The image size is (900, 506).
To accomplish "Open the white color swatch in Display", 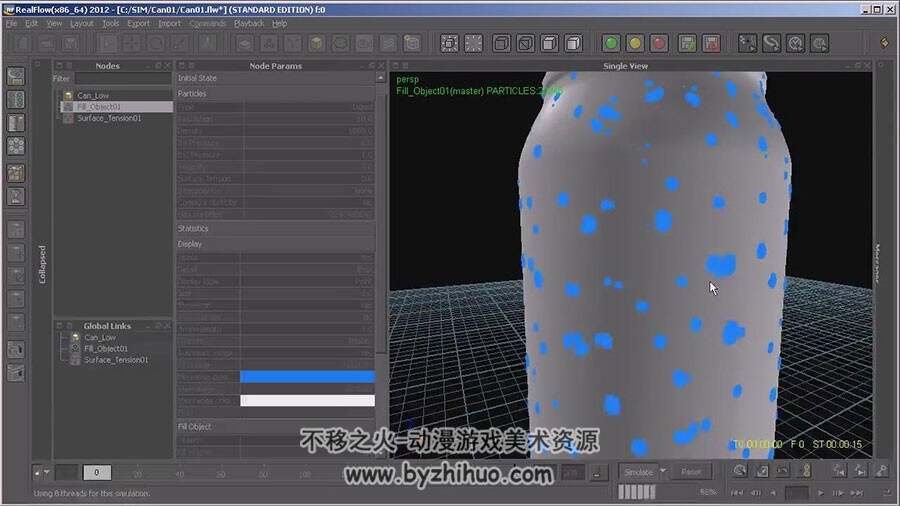I will [307, 400].
